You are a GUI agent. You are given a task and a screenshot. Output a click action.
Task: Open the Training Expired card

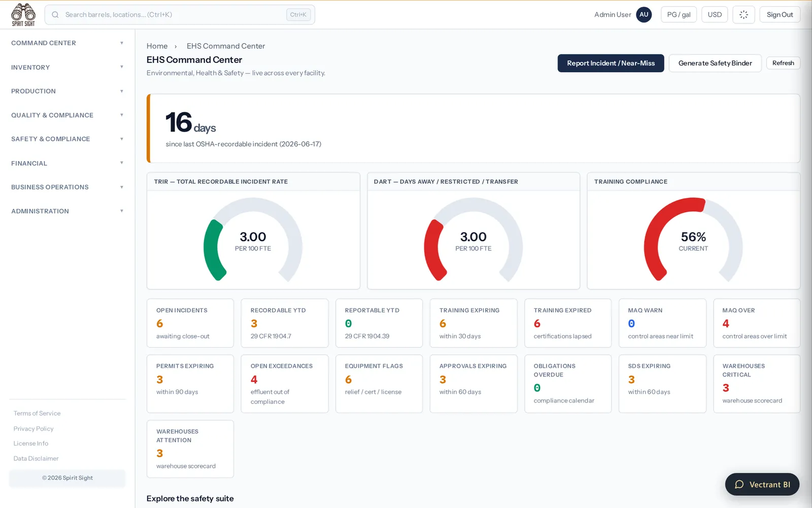tap(568, 323)
